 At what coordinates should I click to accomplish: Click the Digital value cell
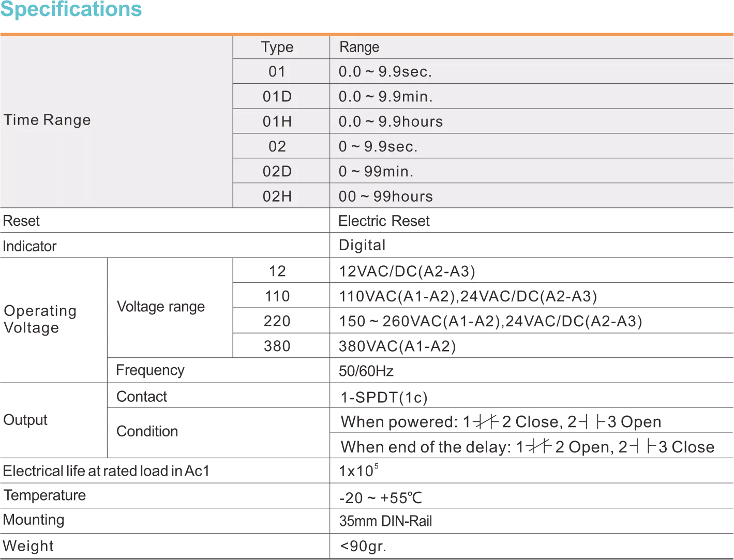[362, 245]
